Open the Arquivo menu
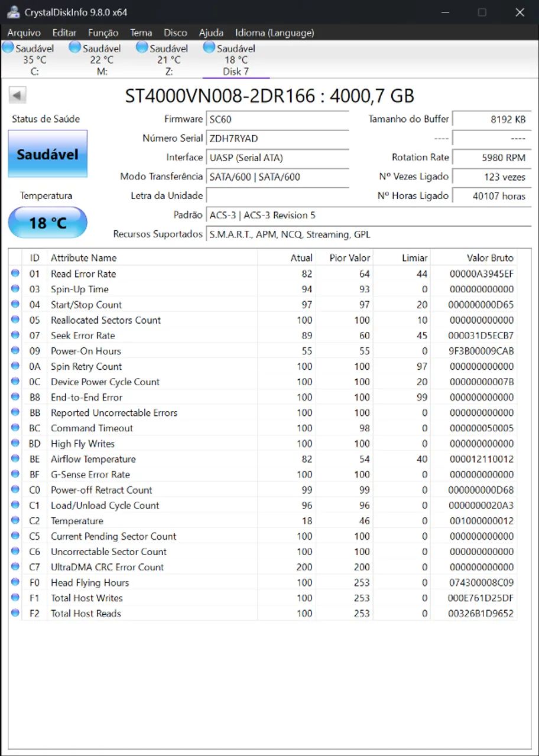539x756 pixels. click(x=24, y=32)
